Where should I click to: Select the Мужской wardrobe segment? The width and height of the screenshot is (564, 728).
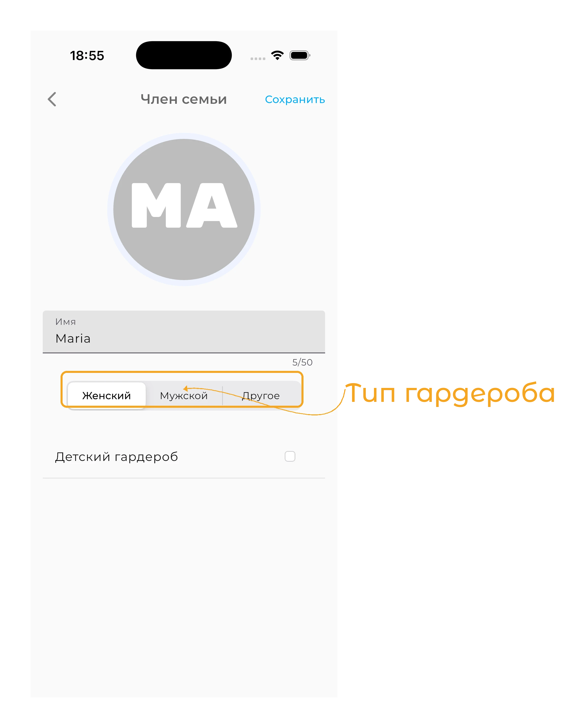pyautogui.click(x=184, y=395)
